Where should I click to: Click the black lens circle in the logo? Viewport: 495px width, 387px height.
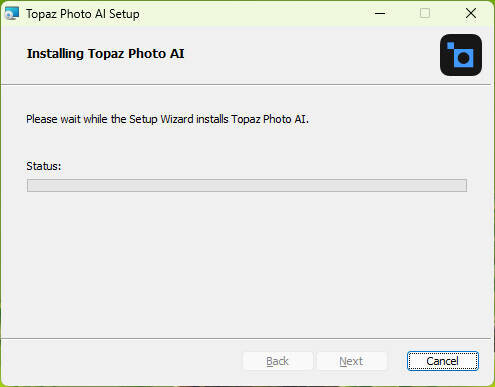tap(463, 58)
